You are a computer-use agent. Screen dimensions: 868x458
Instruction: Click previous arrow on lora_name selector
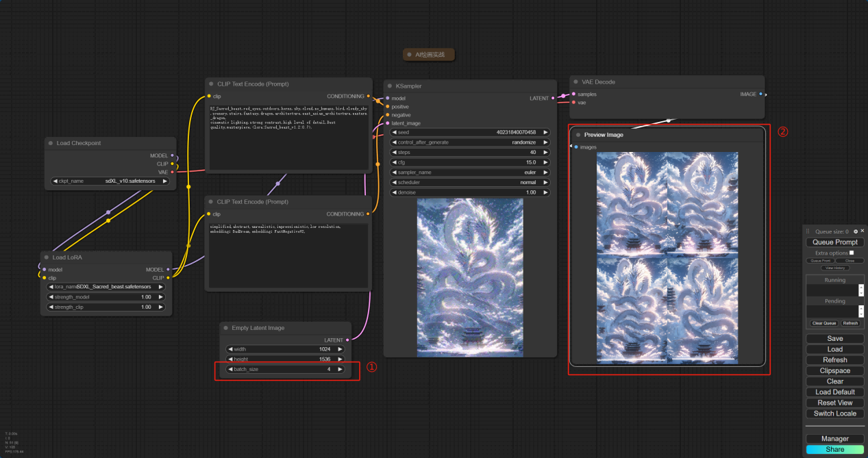click(x=51, y=287)
